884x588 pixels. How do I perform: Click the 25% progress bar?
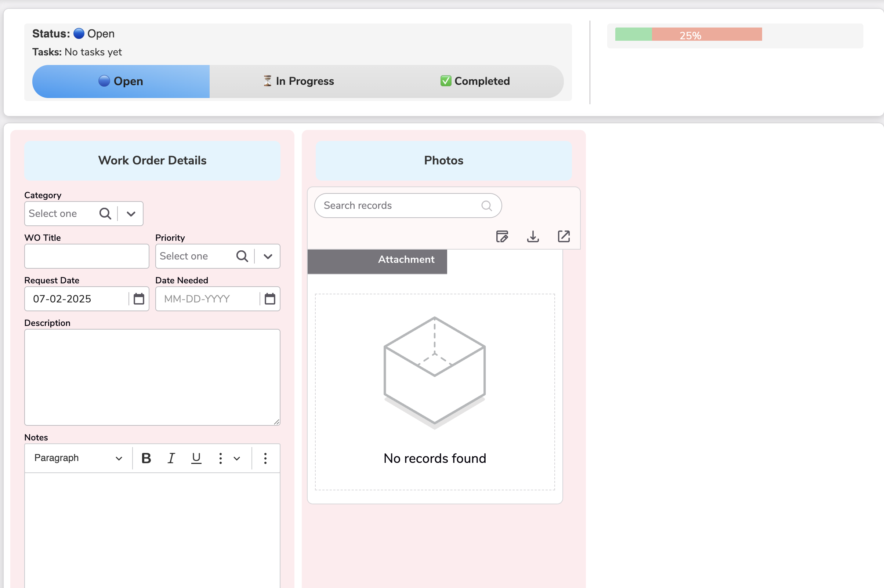[688, 35]
